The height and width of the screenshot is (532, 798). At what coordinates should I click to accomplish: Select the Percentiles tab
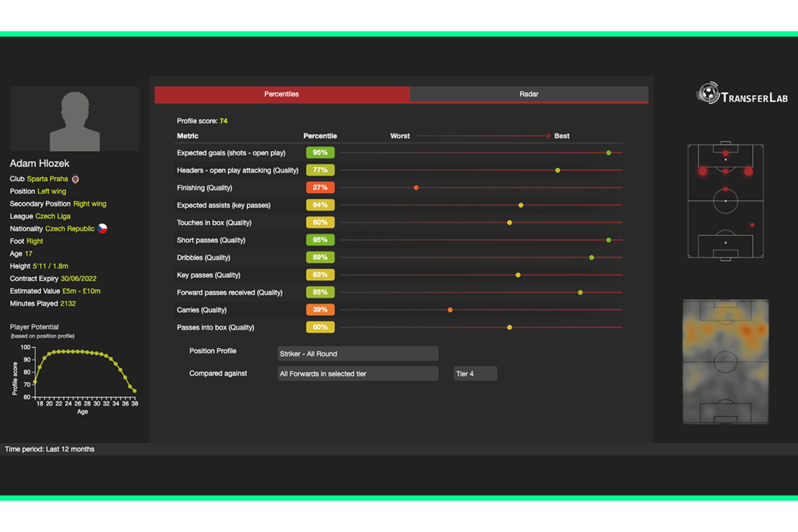(282, 94)
